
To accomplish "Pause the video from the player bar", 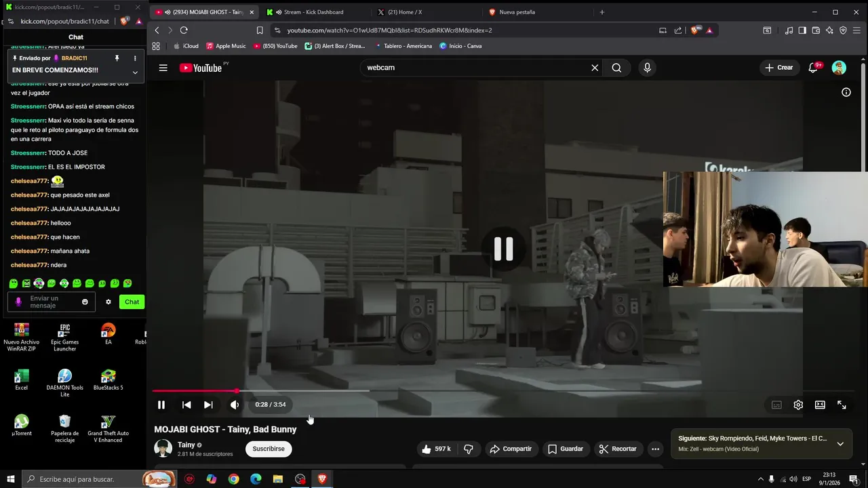I will (161, 405).
